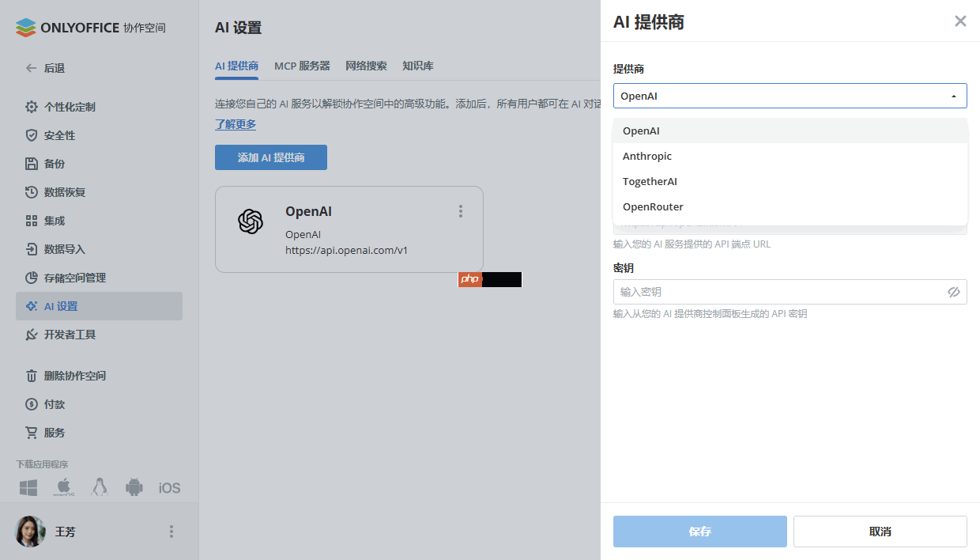980x560 pixels.
Task: Select Anthropic from the provider dropdown
Action: (647, 156)
